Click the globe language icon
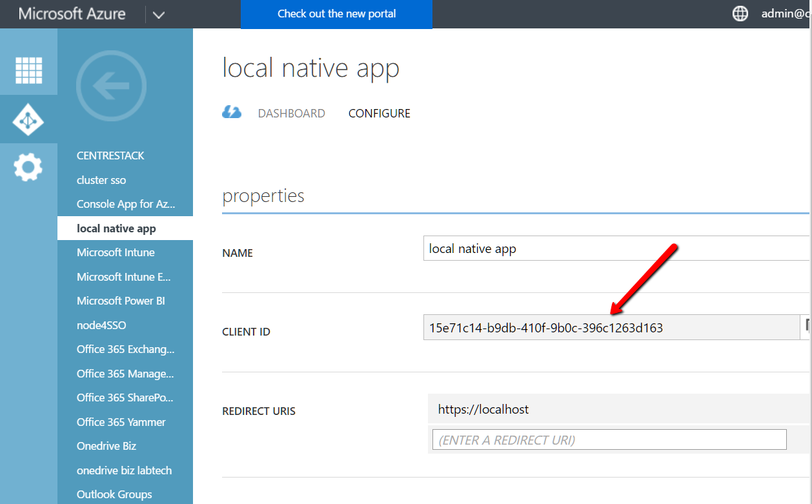The width and height of the screenshot is (812, 504). (x=740, y=14)
